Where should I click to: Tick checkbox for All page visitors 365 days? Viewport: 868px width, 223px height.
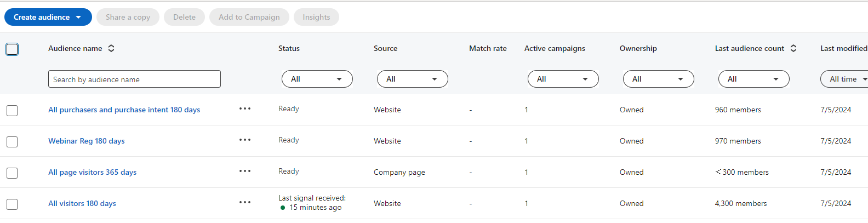point(12,173)
